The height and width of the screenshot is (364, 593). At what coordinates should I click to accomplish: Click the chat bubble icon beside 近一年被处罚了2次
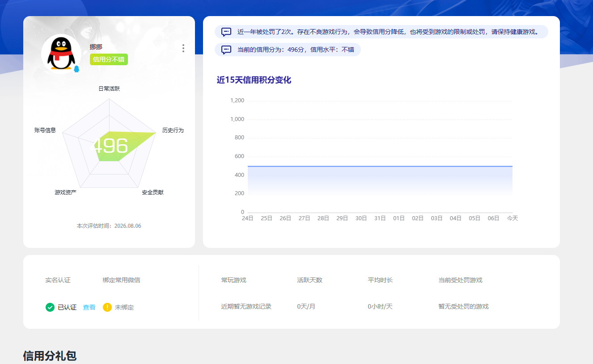pyautogui.click(x=226, y=32)
